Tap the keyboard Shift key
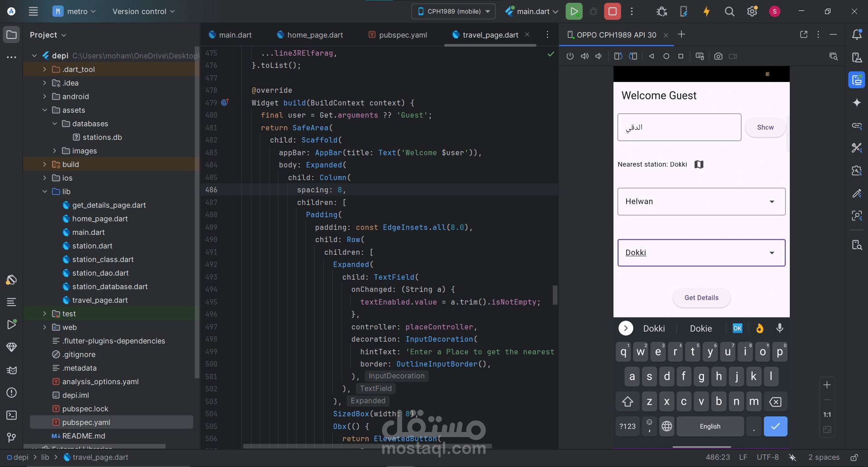This screenshot has width=868, height=467. click(627, 401)
